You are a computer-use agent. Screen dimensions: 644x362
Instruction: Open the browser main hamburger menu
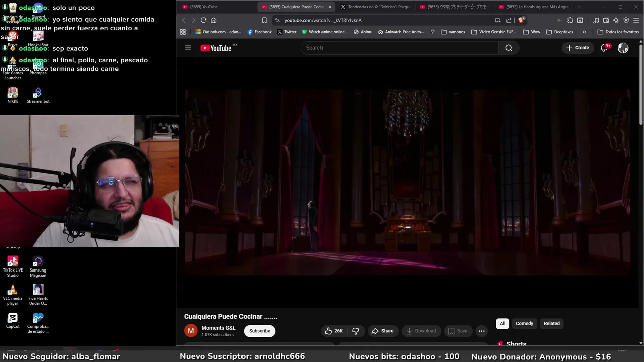tap(636, 20)
